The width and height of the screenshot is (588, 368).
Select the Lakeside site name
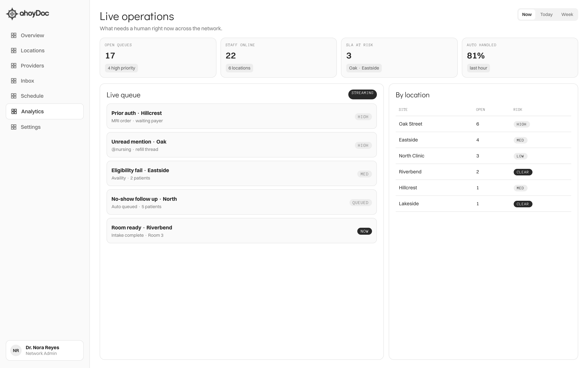point(409,204)
